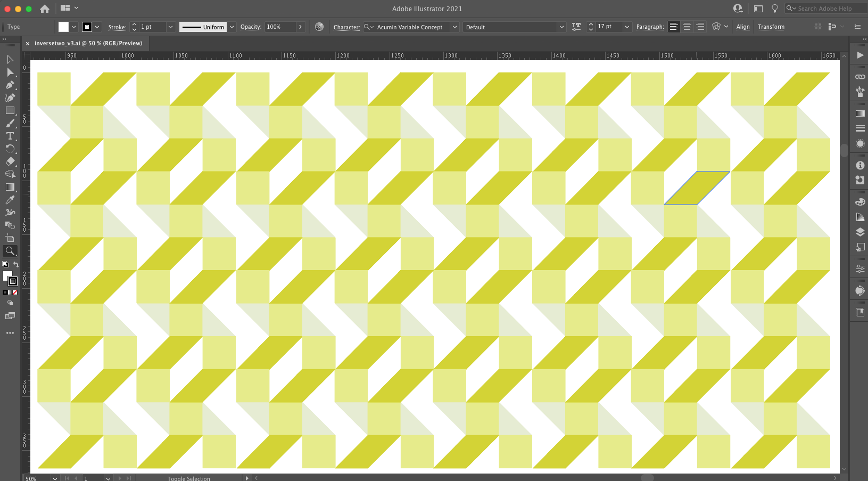Activate the Zoom tool
Image resolution: width=868 pixels, height=481 pixels.
click(10, 251)
